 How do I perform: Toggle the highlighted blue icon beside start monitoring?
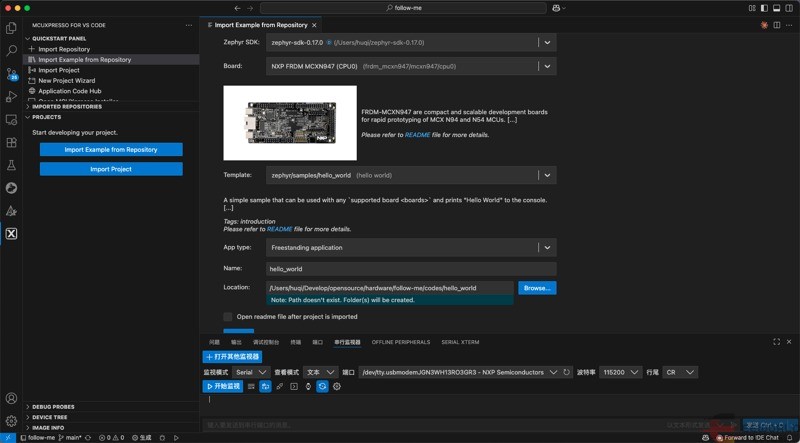point(265,386)
